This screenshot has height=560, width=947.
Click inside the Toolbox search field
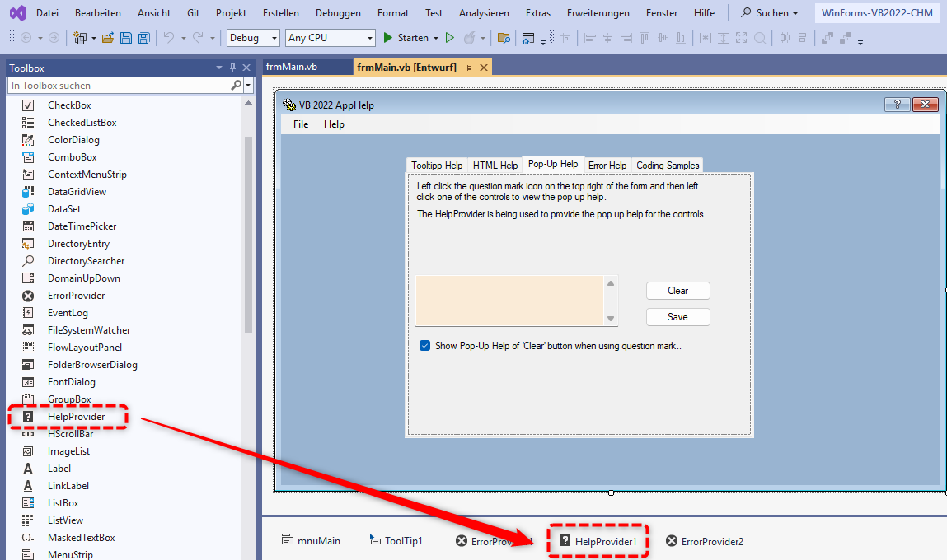[x=115, y=85]
